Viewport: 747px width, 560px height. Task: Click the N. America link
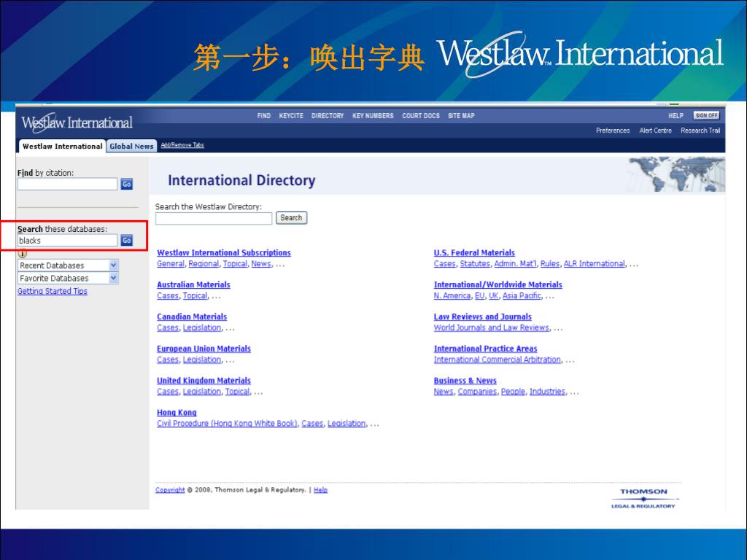452,296
